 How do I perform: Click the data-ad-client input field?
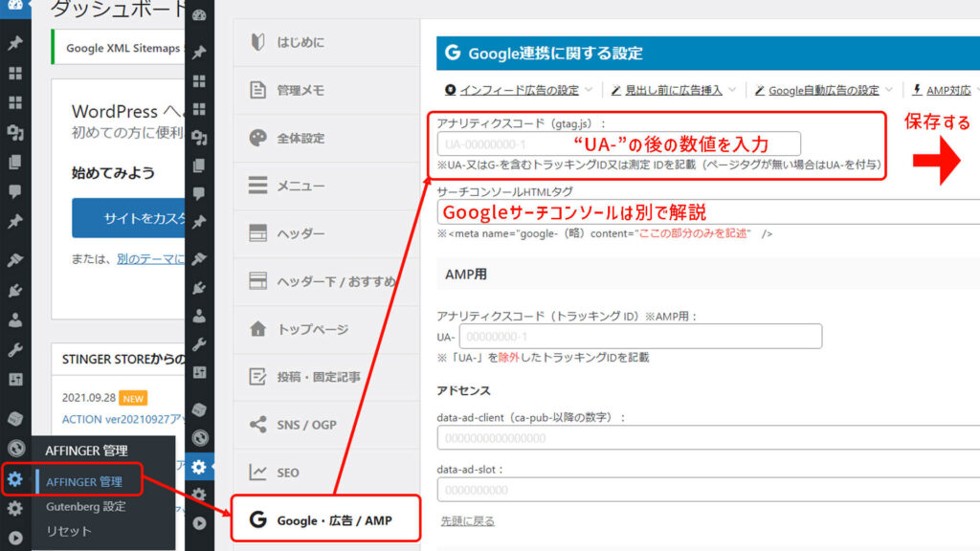click(708, 438)
